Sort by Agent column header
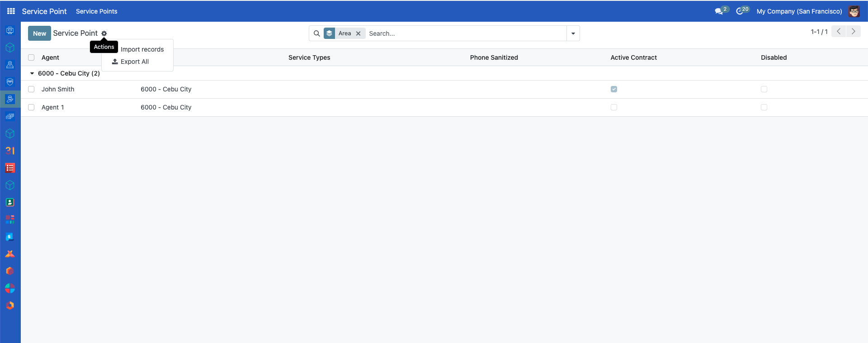Viewport: 868px width, 343px height. [50, 57]
